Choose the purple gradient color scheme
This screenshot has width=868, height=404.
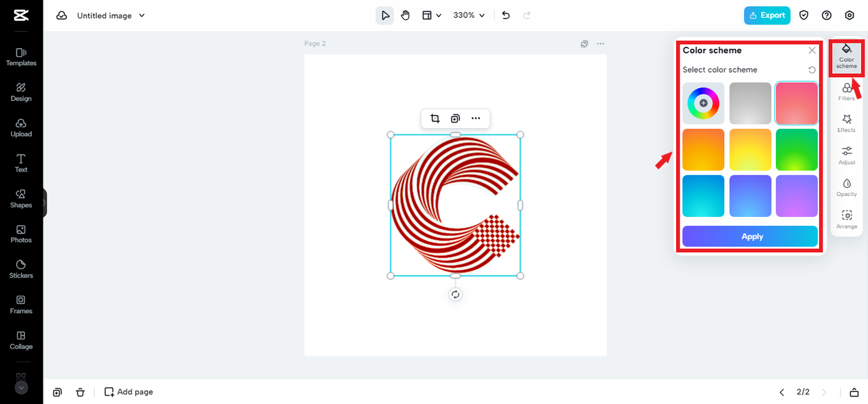(797, 196)
